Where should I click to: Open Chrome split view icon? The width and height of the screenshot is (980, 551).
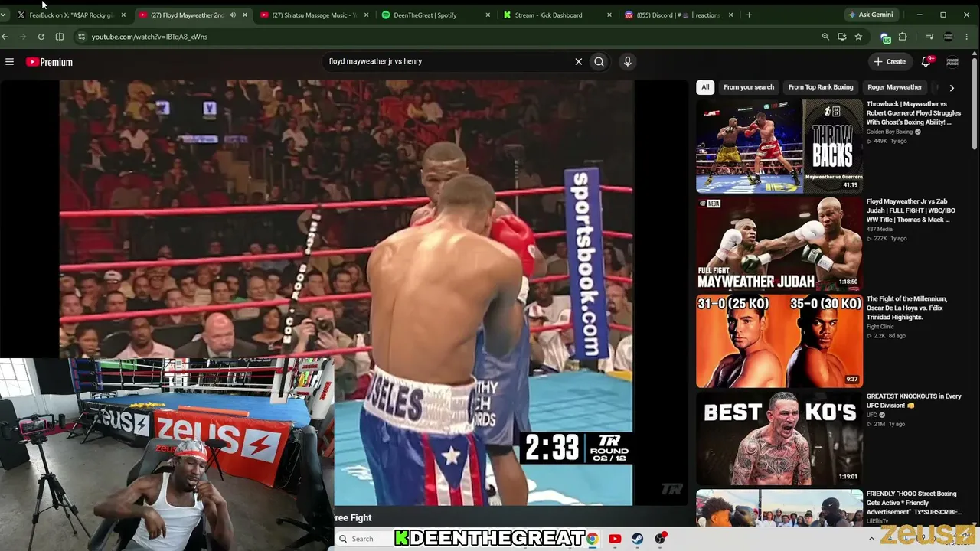coord(60,37)
